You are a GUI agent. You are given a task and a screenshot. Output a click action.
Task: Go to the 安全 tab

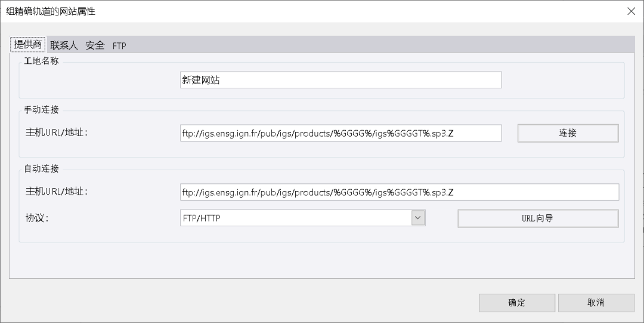(95, 45)
